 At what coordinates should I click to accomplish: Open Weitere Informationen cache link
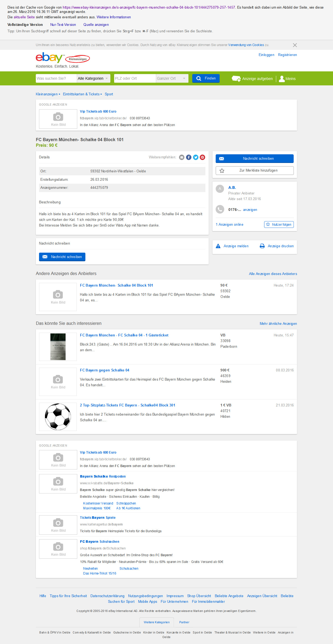point(114,17)
